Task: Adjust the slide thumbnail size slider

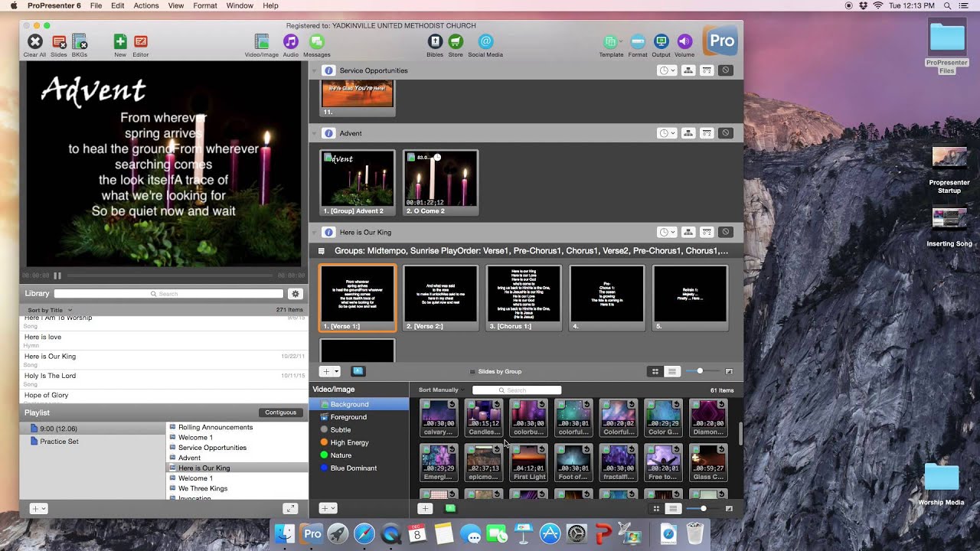Action: click(x=701, y=371)
